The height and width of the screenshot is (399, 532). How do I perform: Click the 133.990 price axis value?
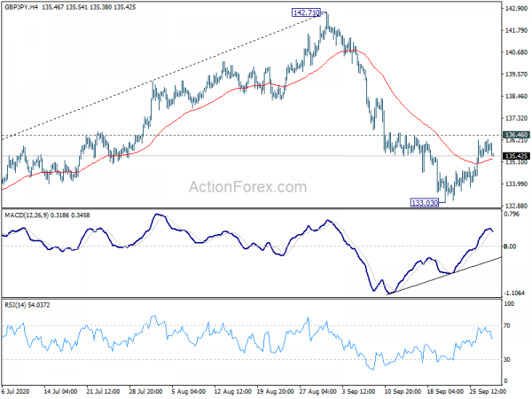(516, 184)
